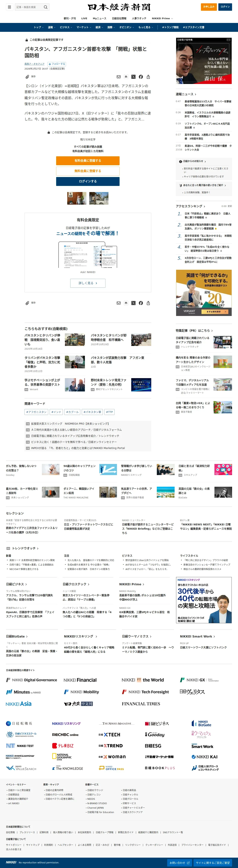Open the 日経ヴェリタス logo
The height and width of the screenshot is (868, 238).
[192, 692]
